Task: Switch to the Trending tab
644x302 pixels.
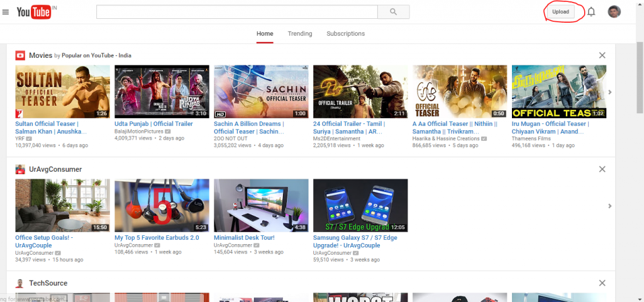Action: [300, 34]
